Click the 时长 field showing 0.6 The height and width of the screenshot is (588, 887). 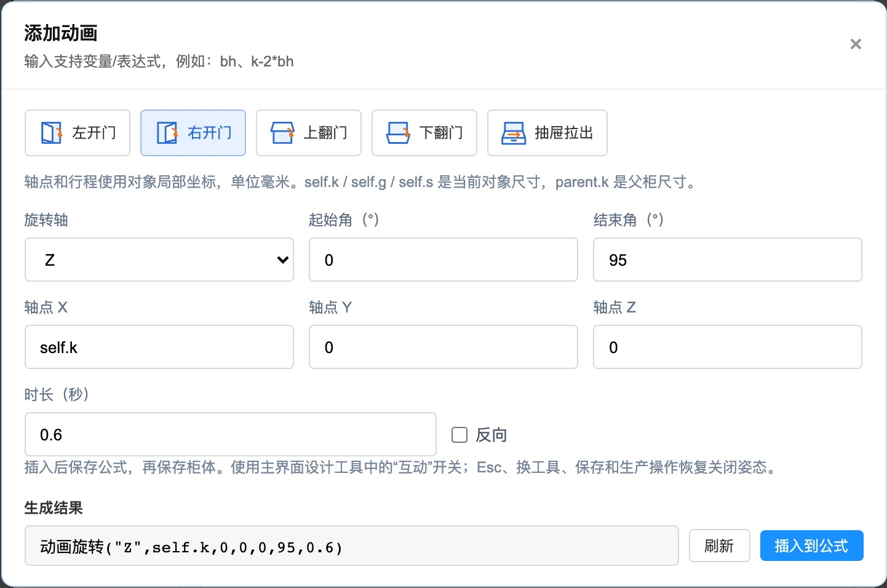[x=231, y=434]
